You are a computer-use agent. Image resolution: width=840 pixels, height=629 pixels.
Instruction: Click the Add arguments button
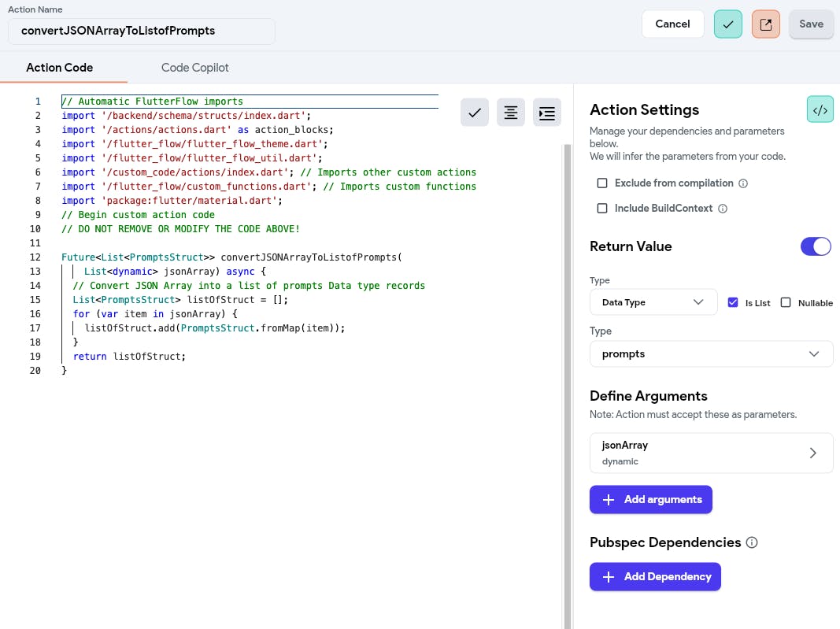[651, 500]
